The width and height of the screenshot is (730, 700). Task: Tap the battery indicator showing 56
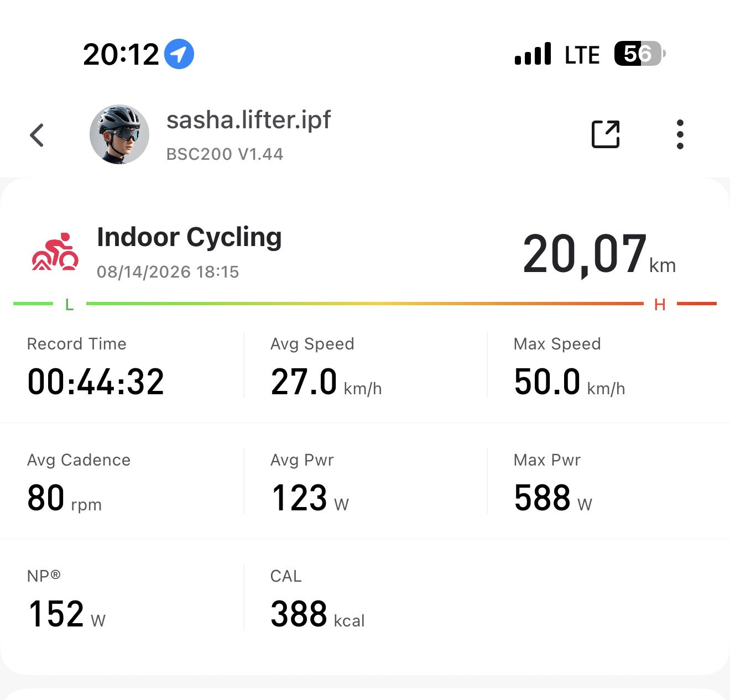[640, 54]
